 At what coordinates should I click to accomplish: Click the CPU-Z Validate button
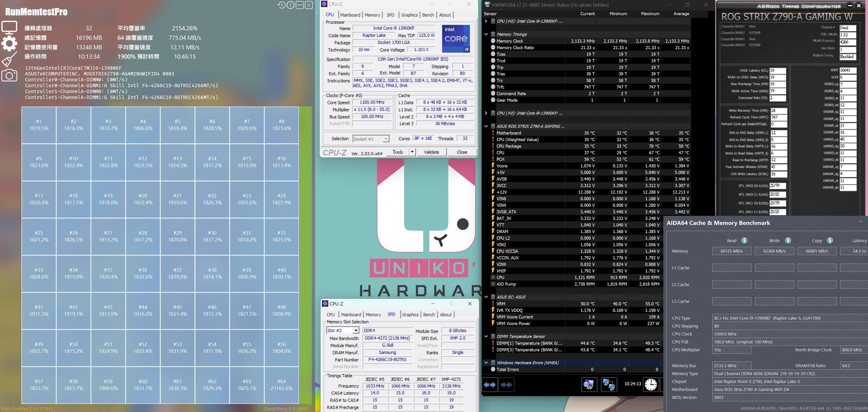coord(431,152)
